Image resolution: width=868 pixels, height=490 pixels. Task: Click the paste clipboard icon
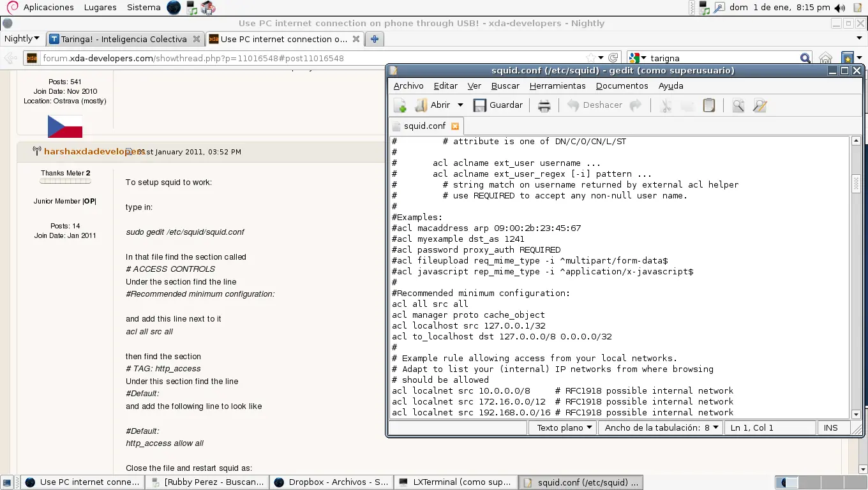point(708,105)
